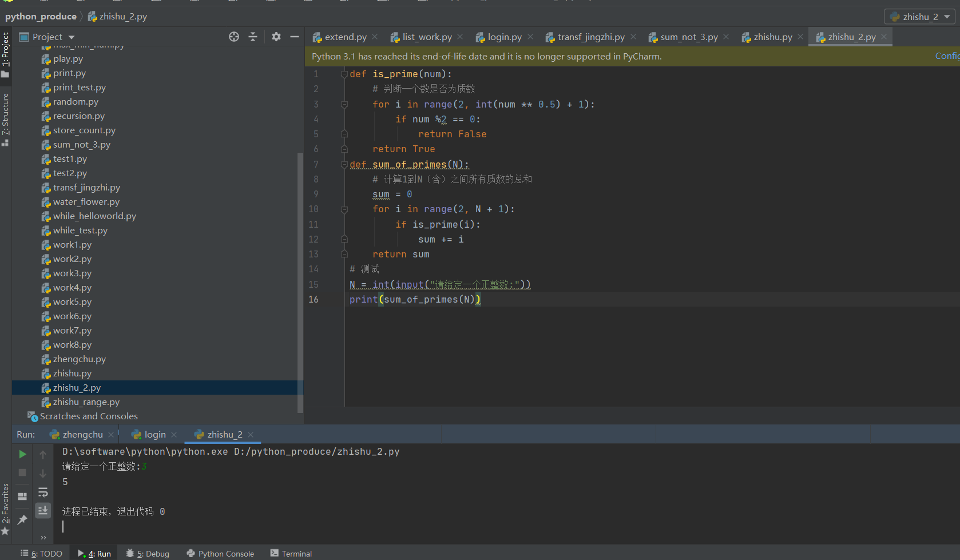Hide the Project panel with minus icon
The width and height of the screenshot is (960, 560).
[x=295, y=37]
